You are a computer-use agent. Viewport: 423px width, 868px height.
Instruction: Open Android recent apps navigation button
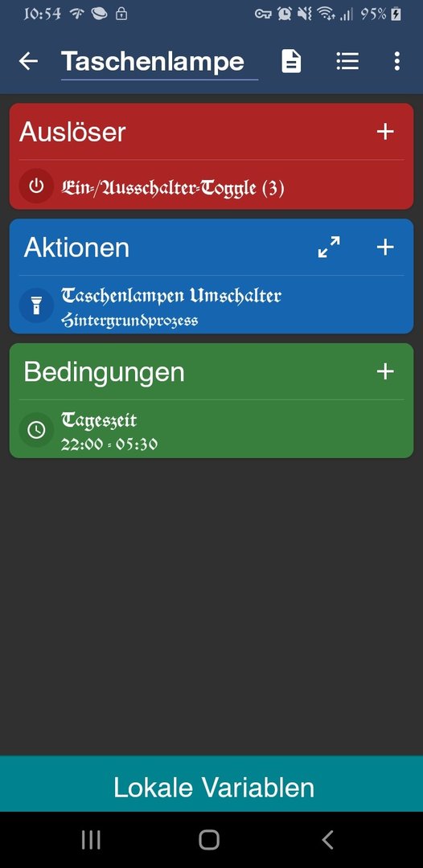pyautogui.click(x=92, y=840)
